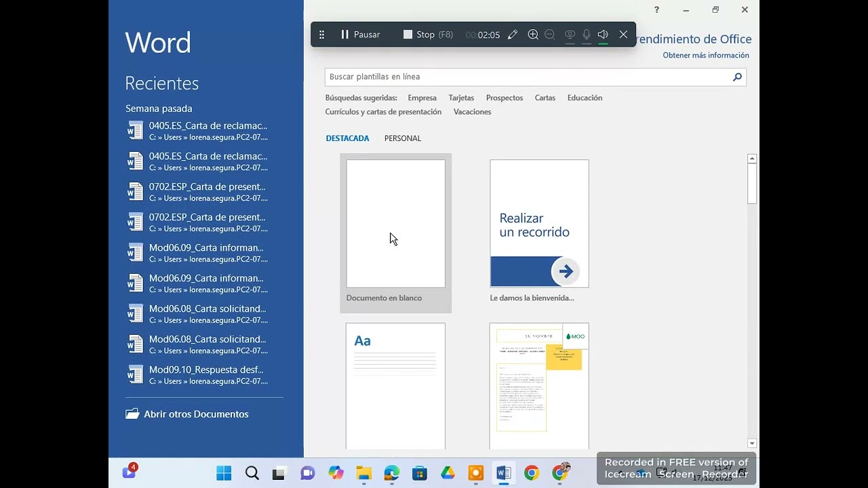Select suggested search Empresa
Viewport: 868px width, 488px height.
(422, 98)
